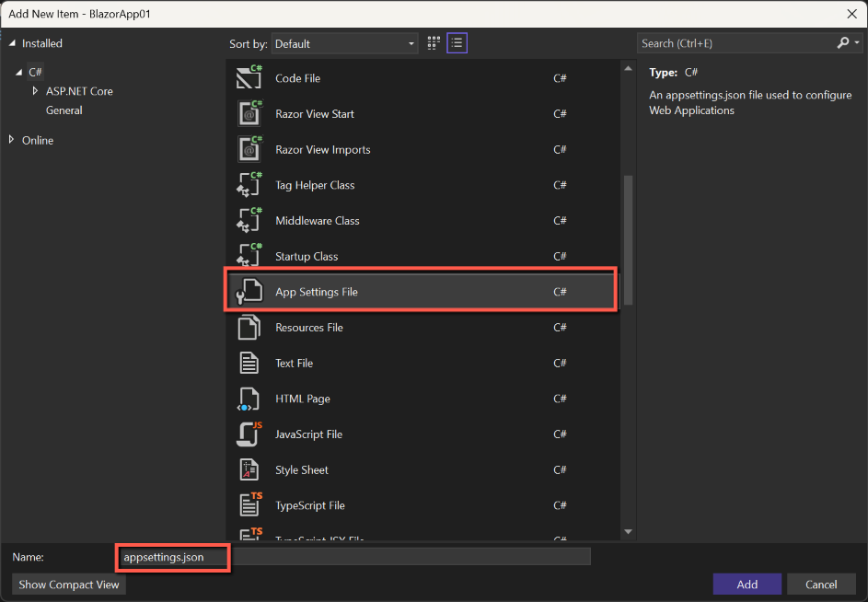Expand the ASP.NET Core tree node
868x602 pixels.
tap(36, 91)
